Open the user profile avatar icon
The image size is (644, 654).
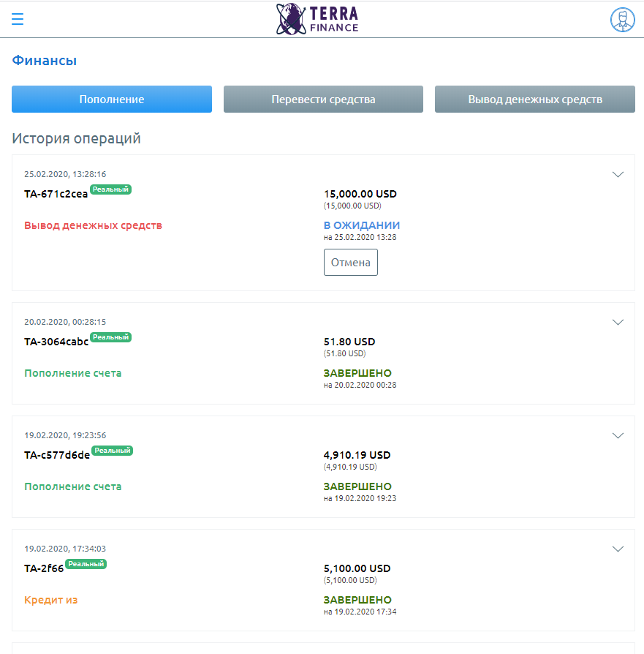[622, 20]
